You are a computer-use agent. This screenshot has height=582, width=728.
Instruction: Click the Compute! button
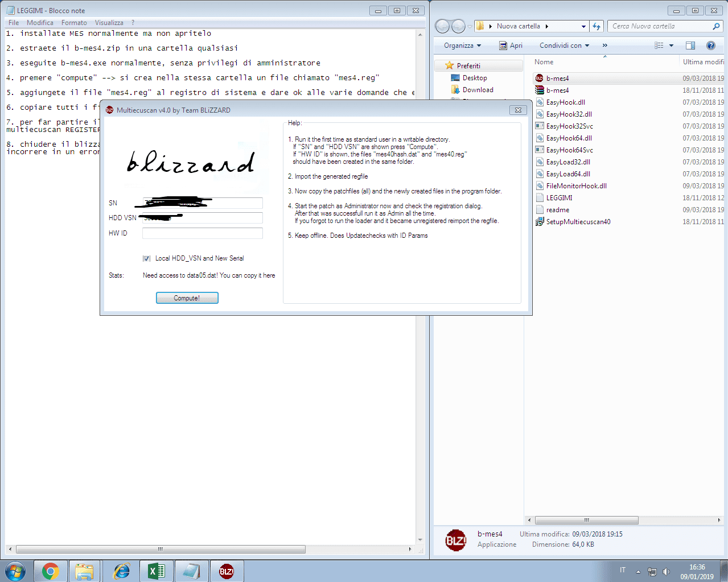pyautogui.click(x=187, y=298)
